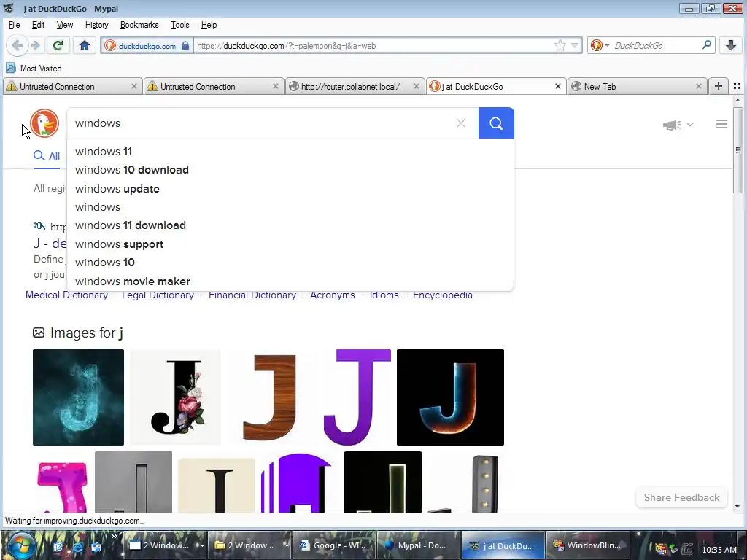The height and width of the screenshot is (560, 747).
Task: Choose suggestion 'windows update'
Action: click(290, 189)
